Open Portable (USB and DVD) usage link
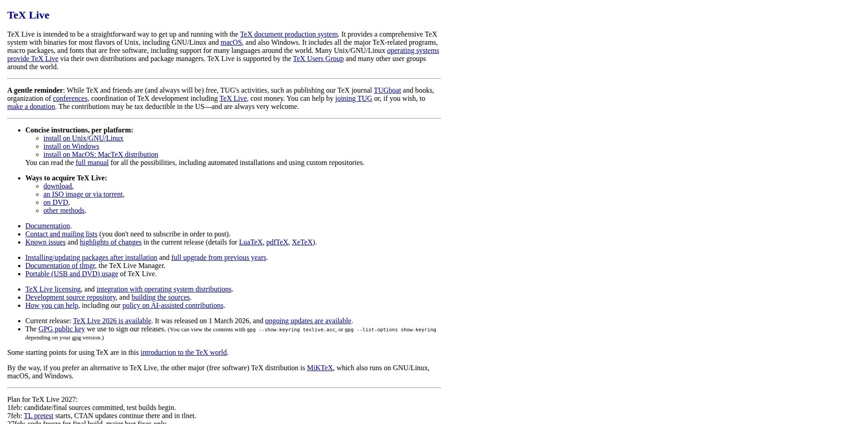This screenshot has height=424, width=868. [71, 274]
